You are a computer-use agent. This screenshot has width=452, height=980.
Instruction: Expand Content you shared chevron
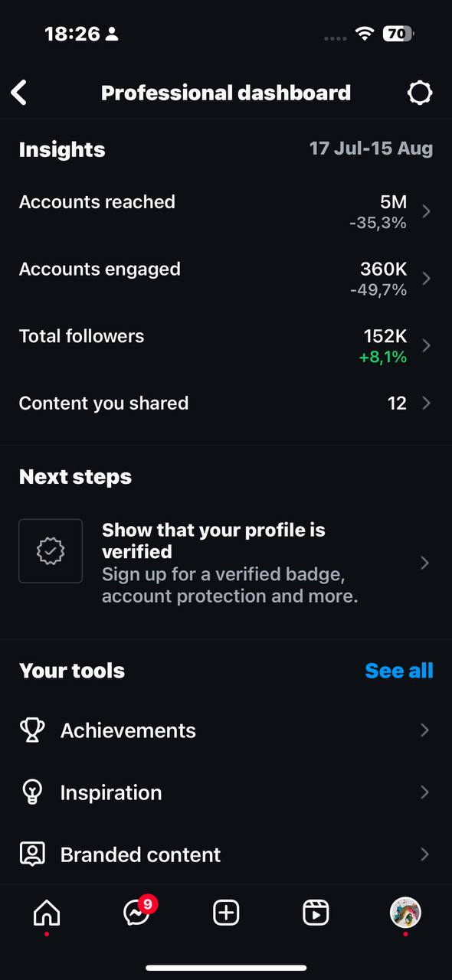coord(427,403)
